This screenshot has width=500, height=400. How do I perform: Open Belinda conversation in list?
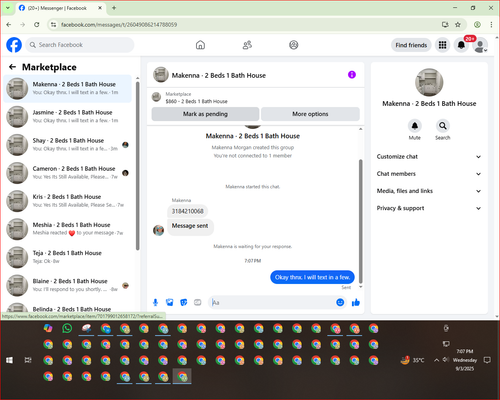click(68, 308)
